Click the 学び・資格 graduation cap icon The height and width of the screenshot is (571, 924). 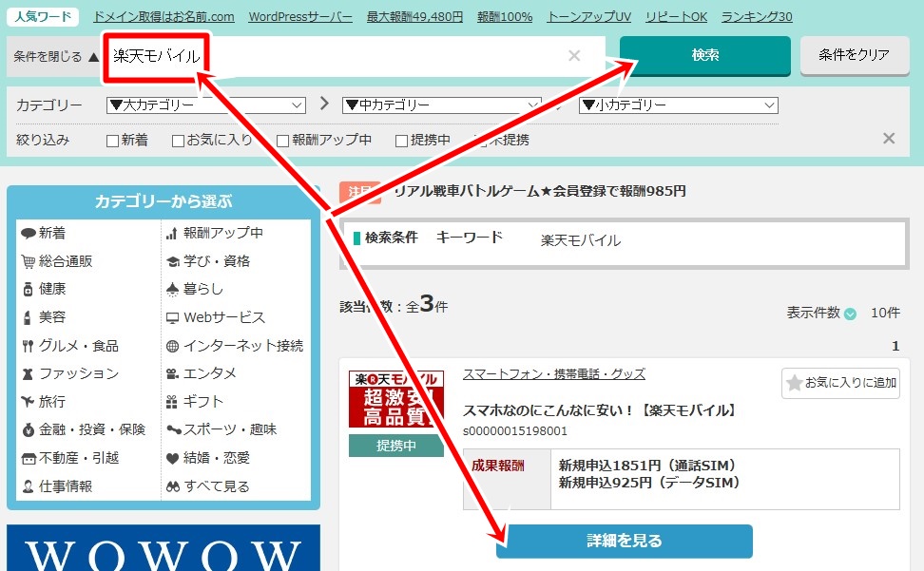pos(173,260)
